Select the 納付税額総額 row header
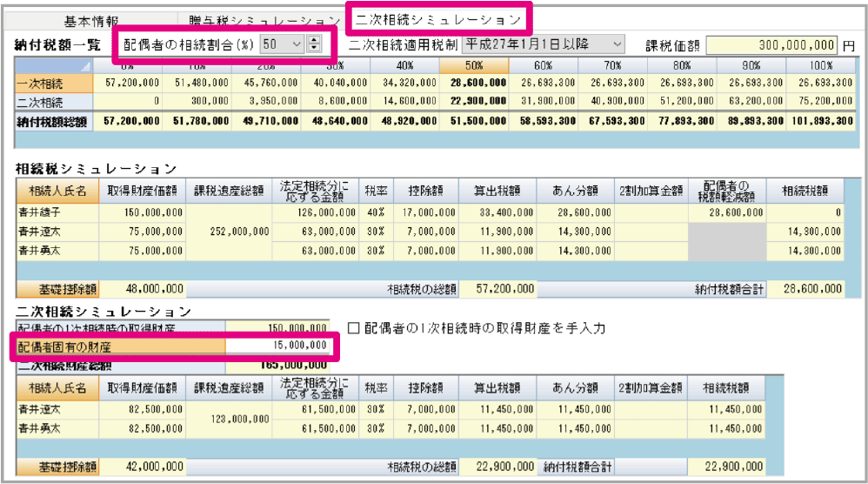This screenshot has width=868, height=484. pyautogui.click(x=53, y=122)
